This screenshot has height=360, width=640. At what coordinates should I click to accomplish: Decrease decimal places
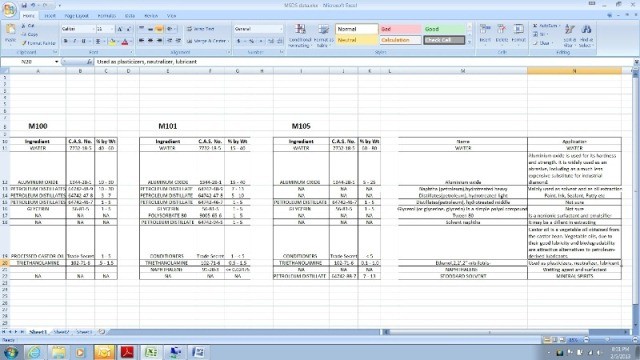(280, 41)
